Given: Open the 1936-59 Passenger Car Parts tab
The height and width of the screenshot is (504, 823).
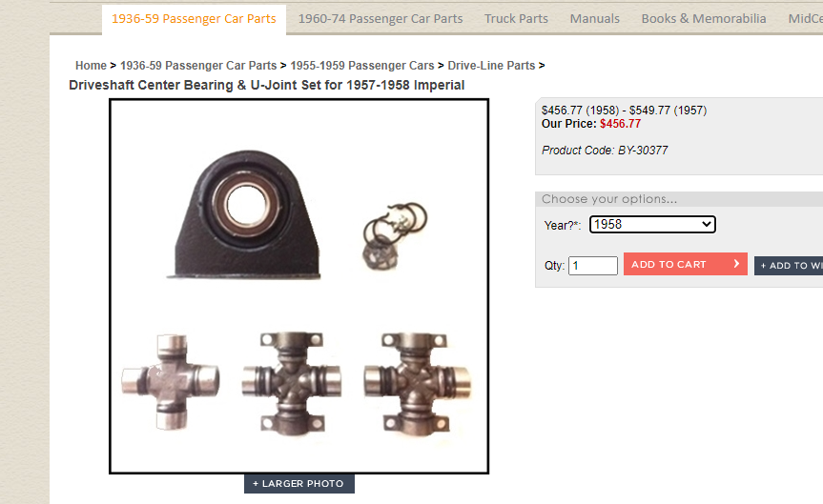Looking at the screenshot, I should [x=194, y=19].
